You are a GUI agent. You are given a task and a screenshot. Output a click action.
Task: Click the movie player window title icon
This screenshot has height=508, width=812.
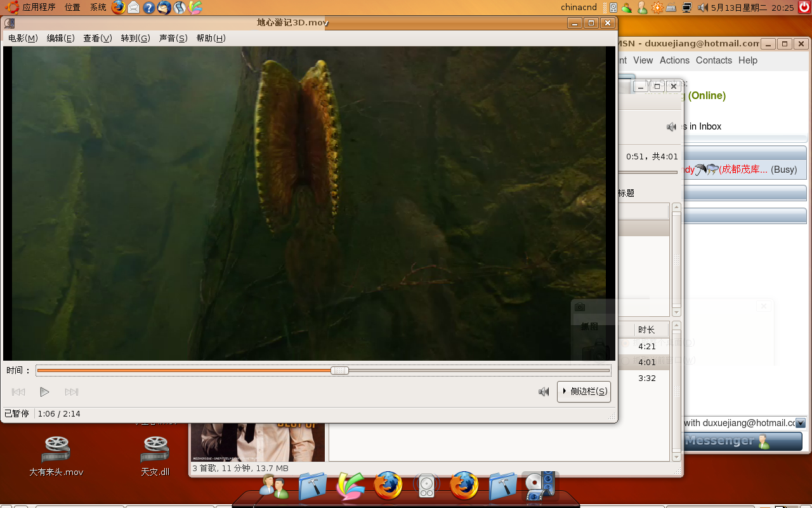(x=10, y=23)
